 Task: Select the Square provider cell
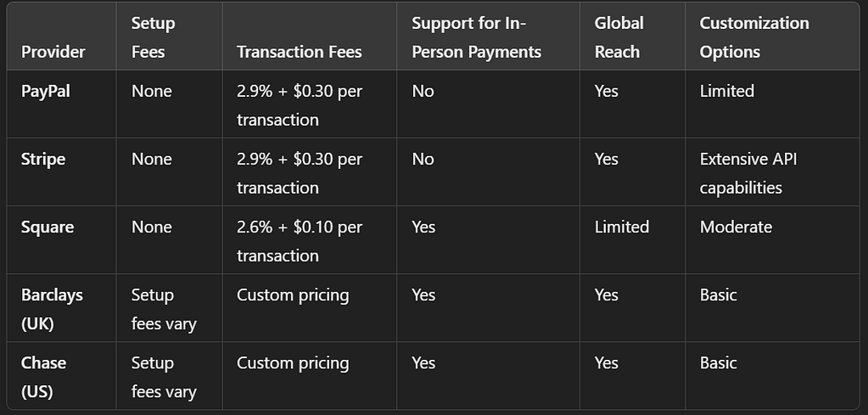click(x=48, y=227)
